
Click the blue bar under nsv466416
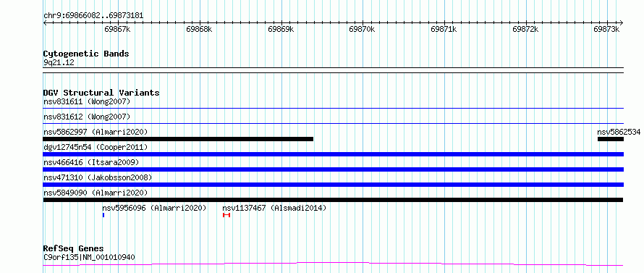pos(333,169)
